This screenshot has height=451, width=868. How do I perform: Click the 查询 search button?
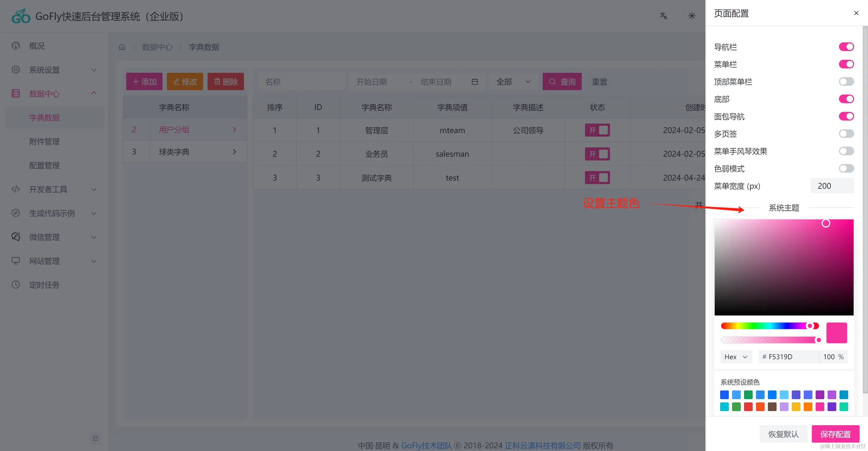pyautogui.click(x=562, y=82)
